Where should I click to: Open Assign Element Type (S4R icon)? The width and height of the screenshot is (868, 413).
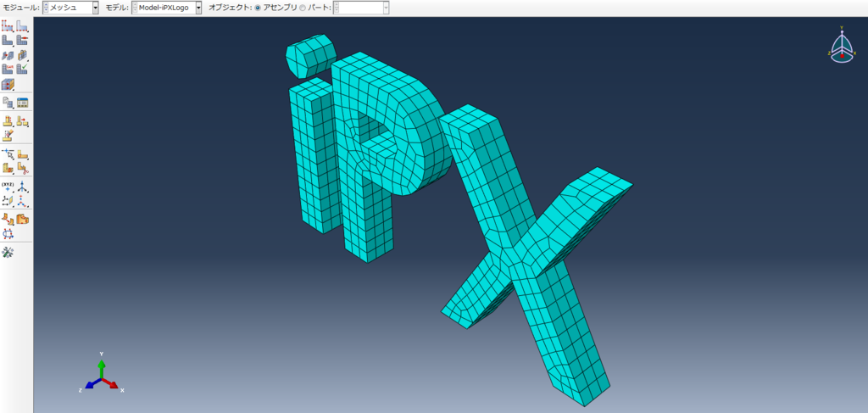(x=7, y=69)
